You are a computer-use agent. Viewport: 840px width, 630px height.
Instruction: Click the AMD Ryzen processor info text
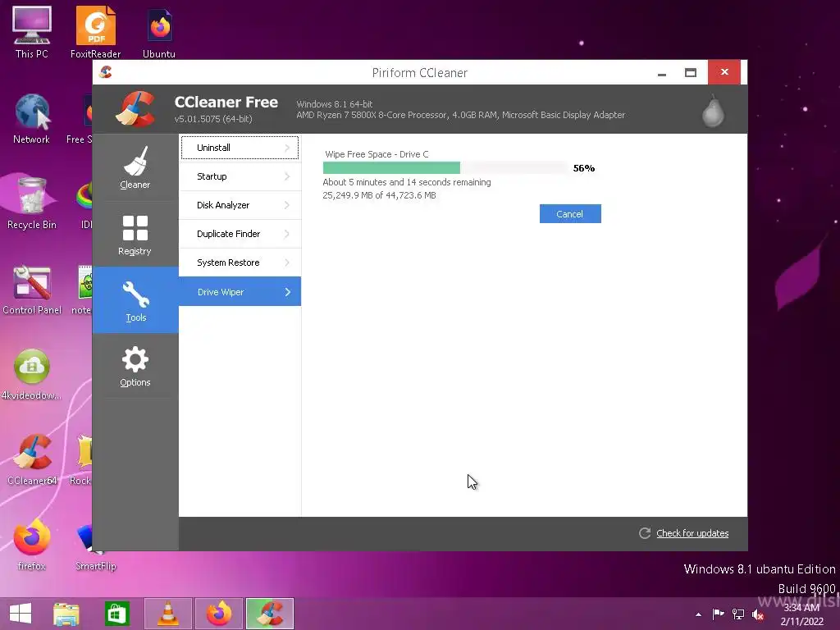tap(461, 115)
